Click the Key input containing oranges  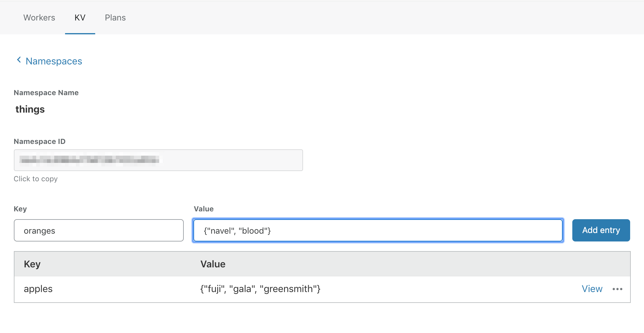tap(98, 231)
